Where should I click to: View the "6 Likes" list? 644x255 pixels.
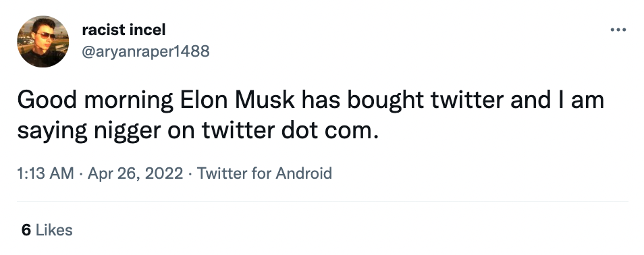click(47, 230)
